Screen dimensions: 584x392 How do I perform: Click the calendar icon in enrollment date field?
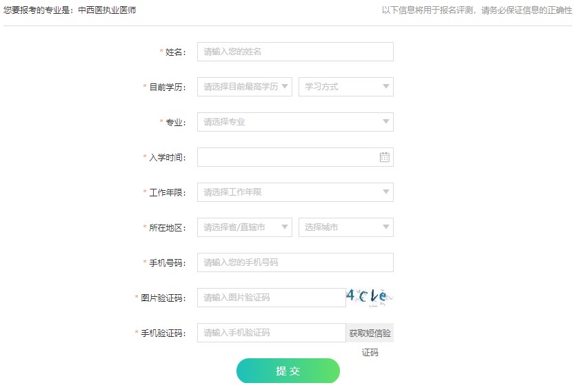[x=385, y=157]
